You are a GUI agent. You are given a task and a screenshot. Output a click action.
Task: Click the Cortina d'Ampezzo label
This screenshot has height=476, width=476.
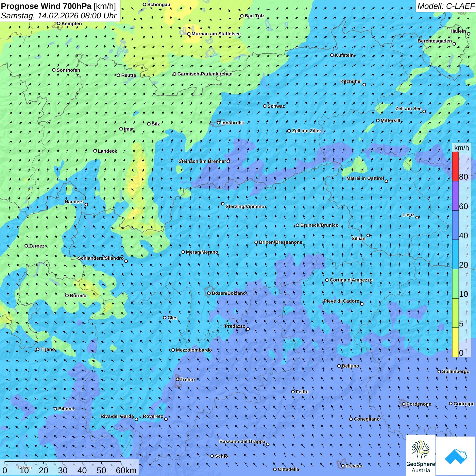[351, 280]
